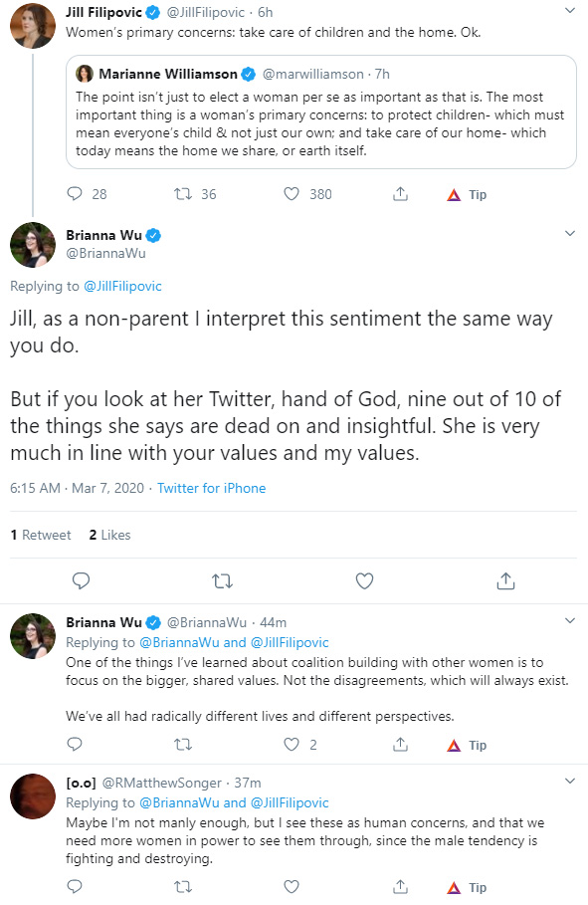Open options chevron on Jill Filipovic's tweet
Viewport: 588px width, 905px height.
pyautogui.click(x=569, y=10)
